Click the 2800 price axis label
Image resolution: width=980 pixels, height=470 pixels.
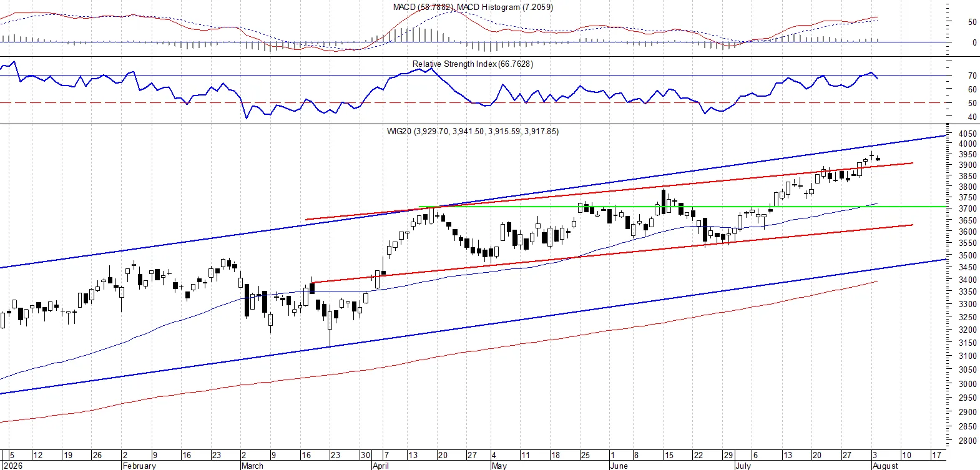coord(968,441)
